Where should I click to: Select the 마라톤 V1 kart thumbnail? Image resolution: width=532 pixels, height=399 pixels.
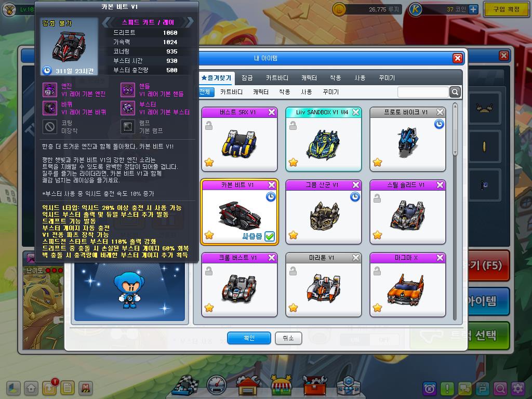click(323, 288)
